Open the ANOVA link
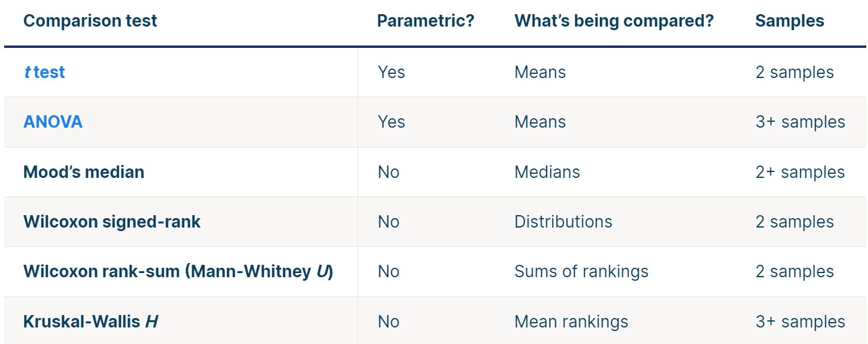This screenshot has height=344, width=868. pyautogui.click(x=53, y=122)
